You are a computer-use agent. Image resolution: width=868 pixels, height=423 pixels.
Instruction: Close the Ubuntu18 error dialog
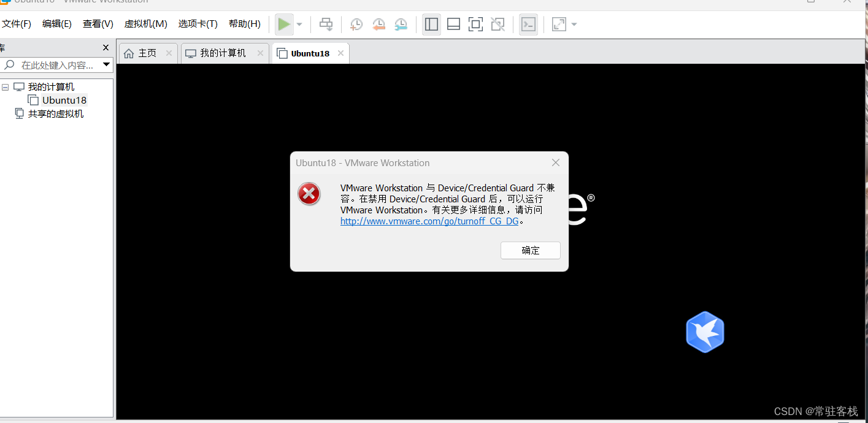tap(556, 162)
